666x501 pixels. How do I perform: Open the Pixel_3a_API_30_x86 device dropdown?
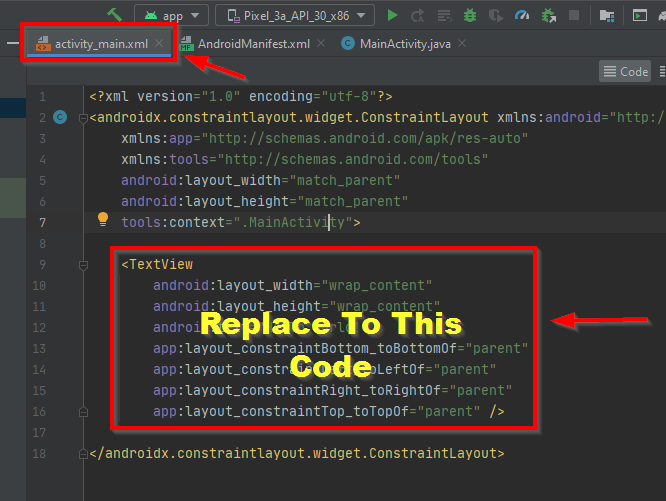[x=295, y=16]
